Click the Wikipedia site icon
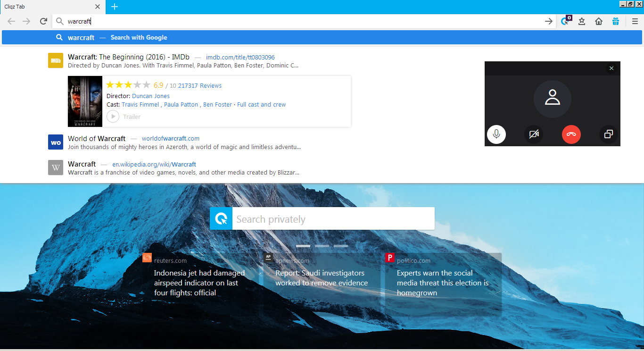644x351 pixels. click(x=56, y=167)
